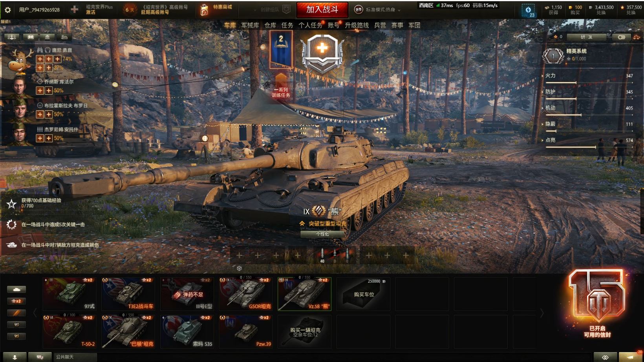Open the chat channels icon
This screenshot has height=362, width=644.
pyautogui.click(x=40, y=357)
